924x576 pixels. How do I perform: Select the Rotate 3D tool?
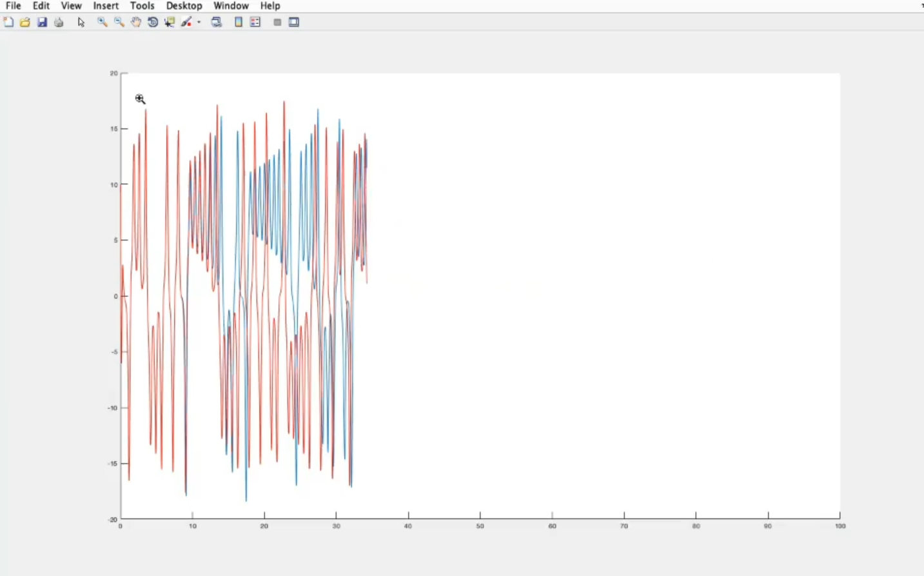click(x=153, y=22)
